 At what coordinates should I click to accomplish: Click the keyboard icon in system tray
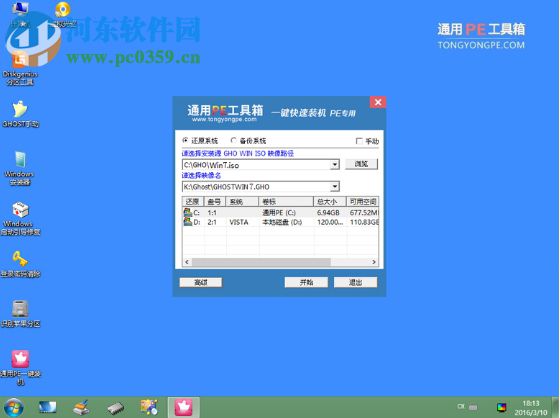pyautogui.click(x=473, y=407)
